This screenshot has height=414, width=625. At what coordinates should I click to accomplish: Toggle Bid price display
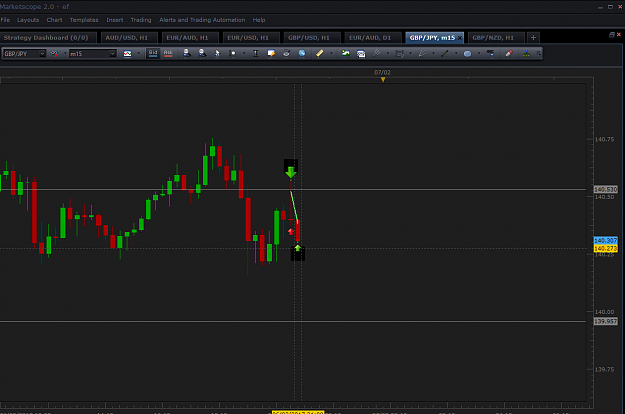click(153, 53)
